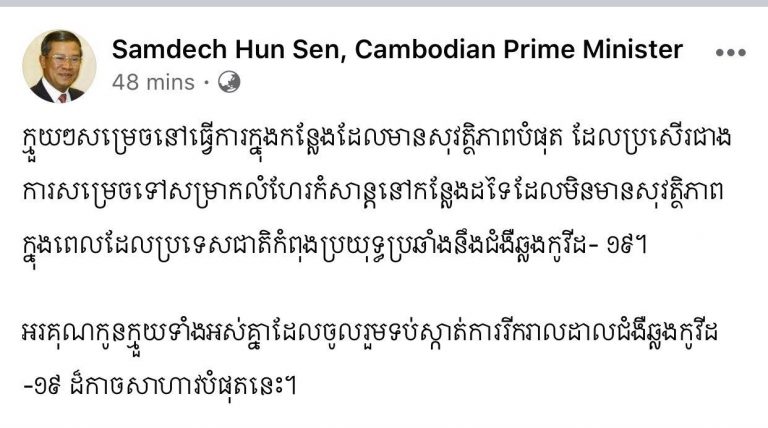Click the last line starting "-១៩ ដ៏កាច"
768x428 pixels.
coord(159,387)
